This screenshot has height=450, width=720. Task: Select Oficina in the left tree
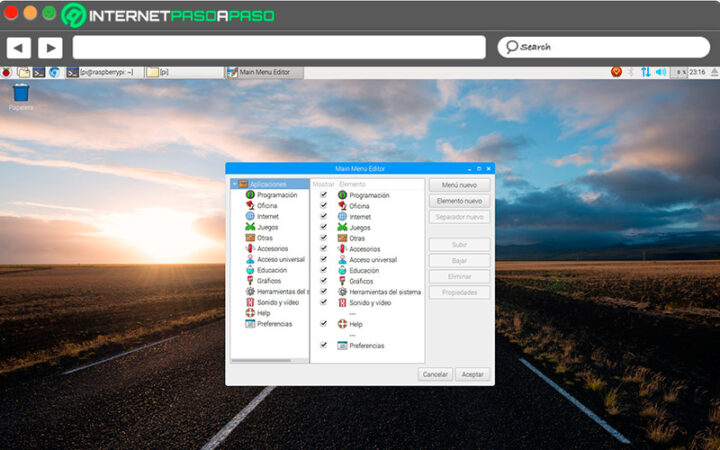[266, 206]
